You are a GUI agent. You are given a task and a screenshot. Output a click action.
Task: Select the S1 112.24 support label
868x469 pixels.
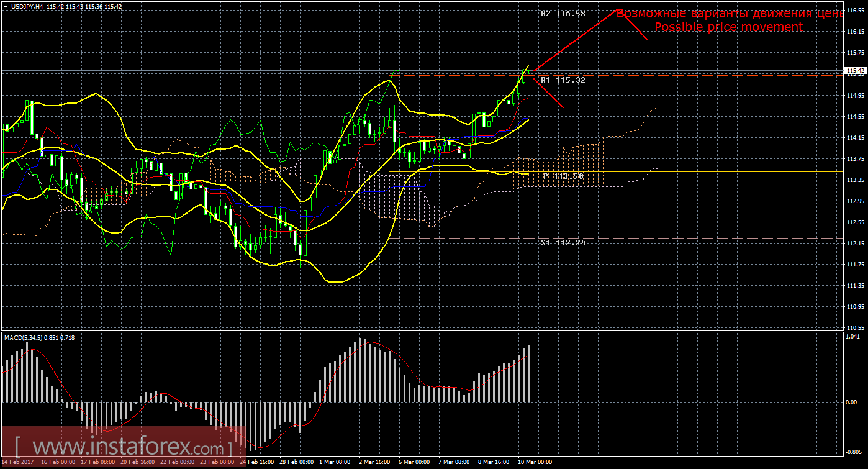563,243
